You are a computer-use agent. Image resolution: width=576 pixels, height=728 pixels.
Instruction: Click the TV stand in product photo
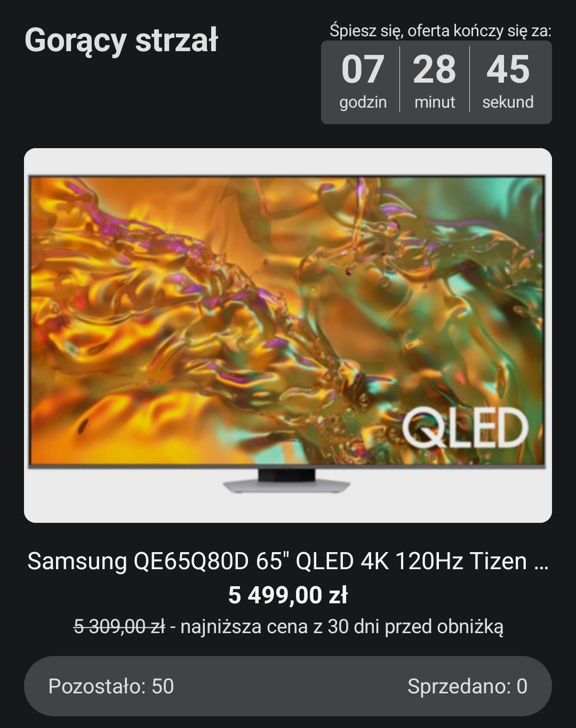(287, 481)
